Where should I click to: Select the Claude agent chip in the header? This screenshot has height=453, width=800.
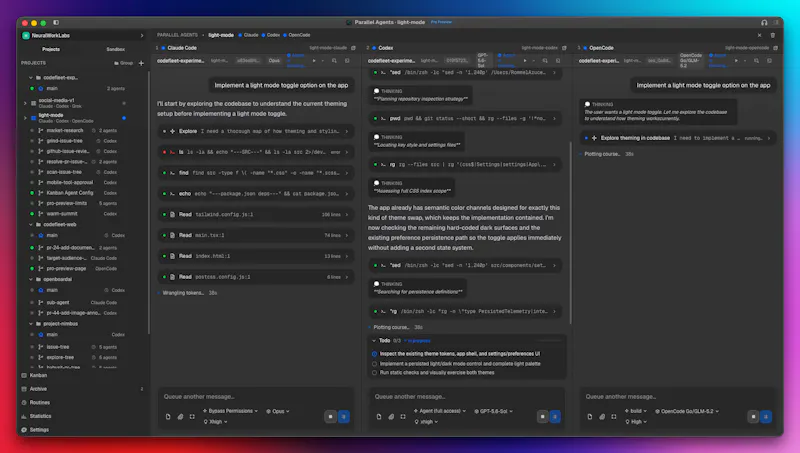coord(248,35)
